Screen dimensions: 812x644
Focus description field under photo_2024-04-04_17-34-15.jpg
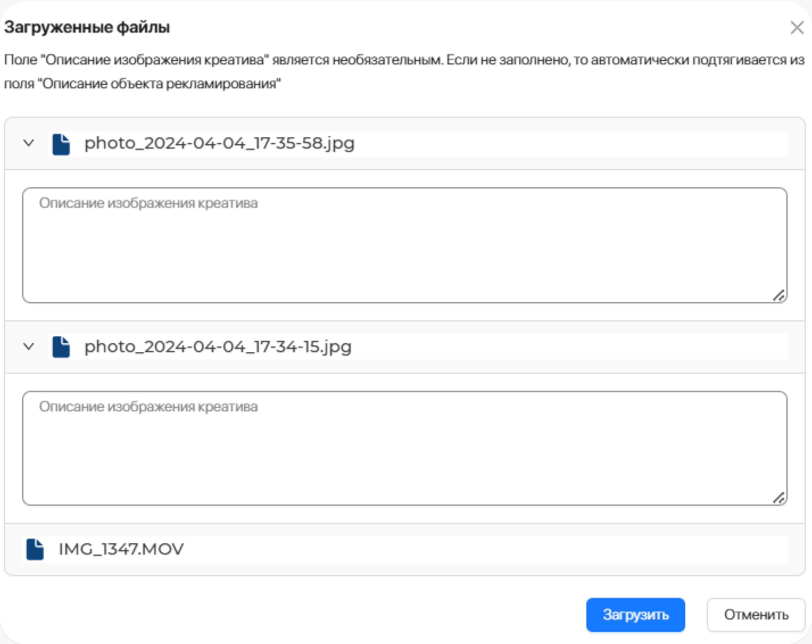coord(405,448)
